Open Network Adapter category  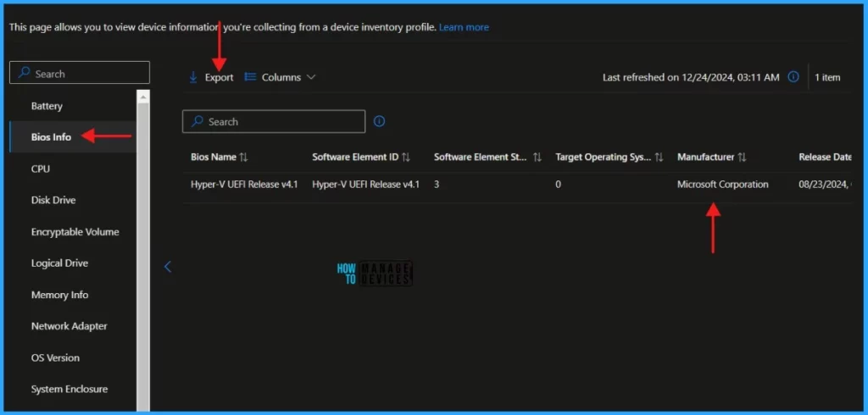click(70, 326)
